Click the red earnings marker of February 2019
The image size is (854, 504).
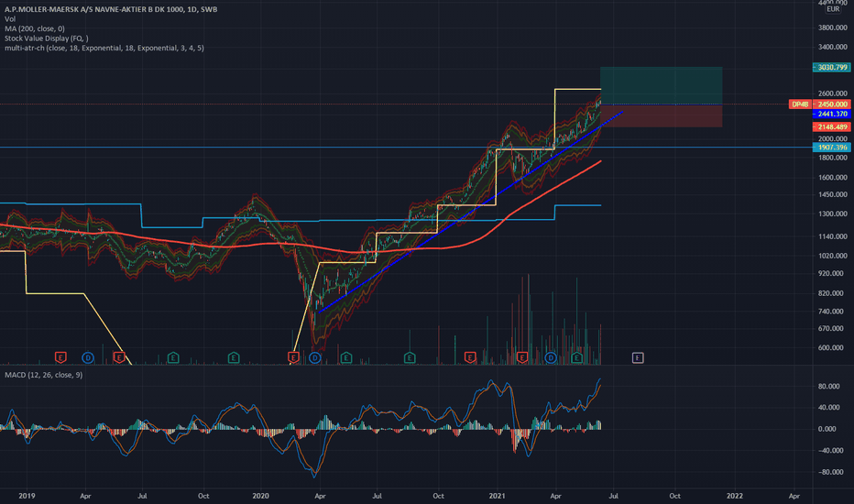(x=60, y=358)
